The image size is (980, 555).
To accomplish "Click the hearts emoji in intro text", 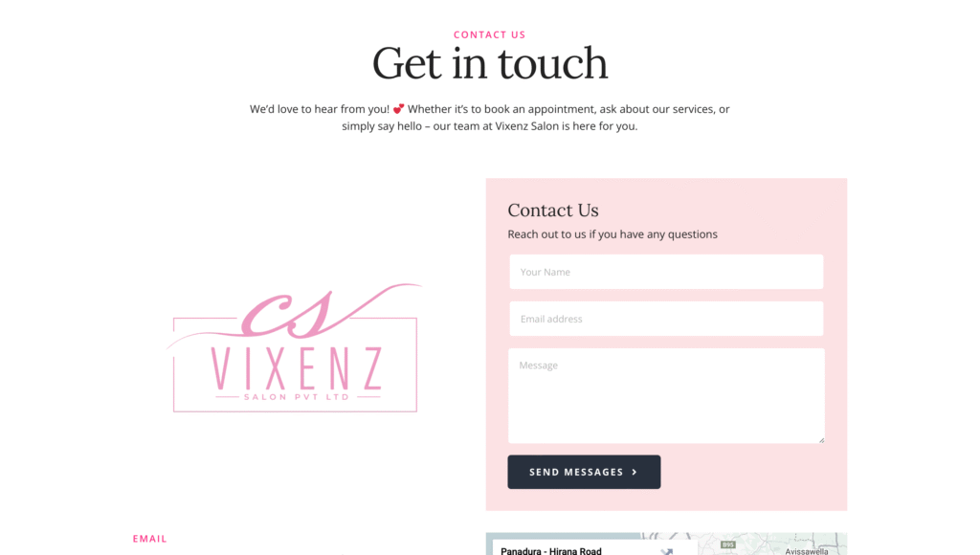I will coord(399,109).
